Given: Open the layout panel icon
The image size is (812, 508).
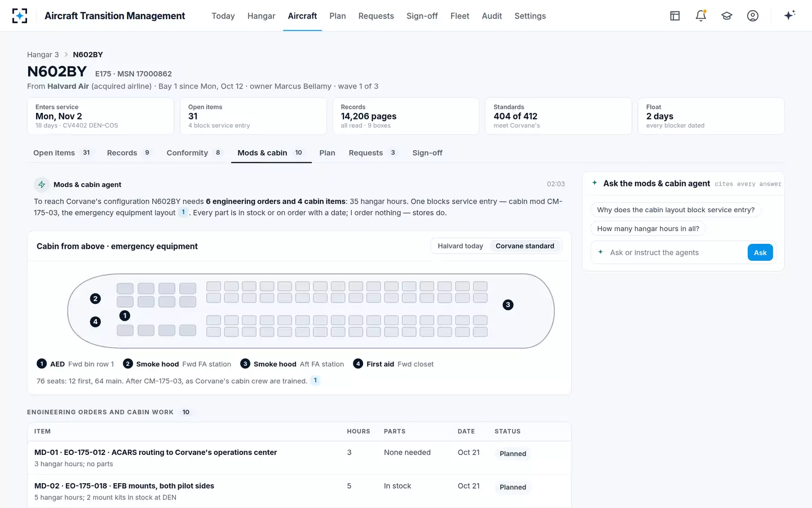Looking at the screenshot, I should coord(675,16).
